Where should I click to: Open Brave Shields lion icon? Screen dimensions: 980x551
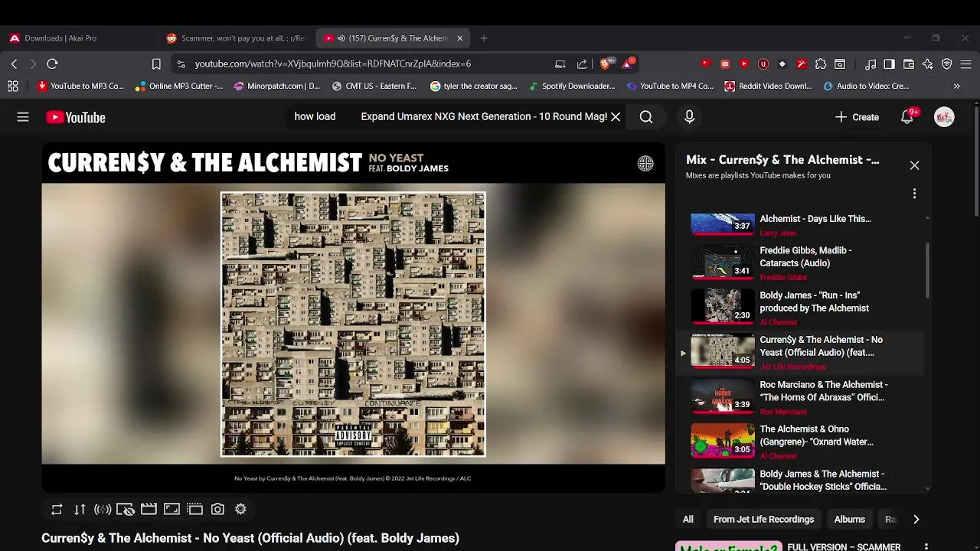(606, 64)
